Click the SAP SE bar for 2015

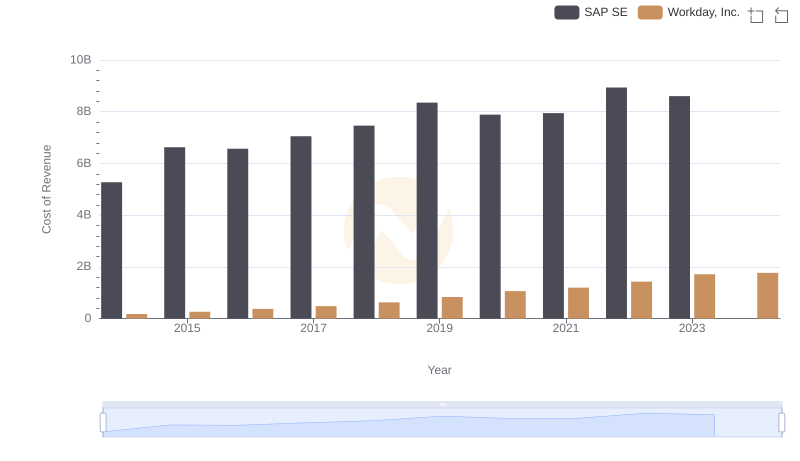174,232
